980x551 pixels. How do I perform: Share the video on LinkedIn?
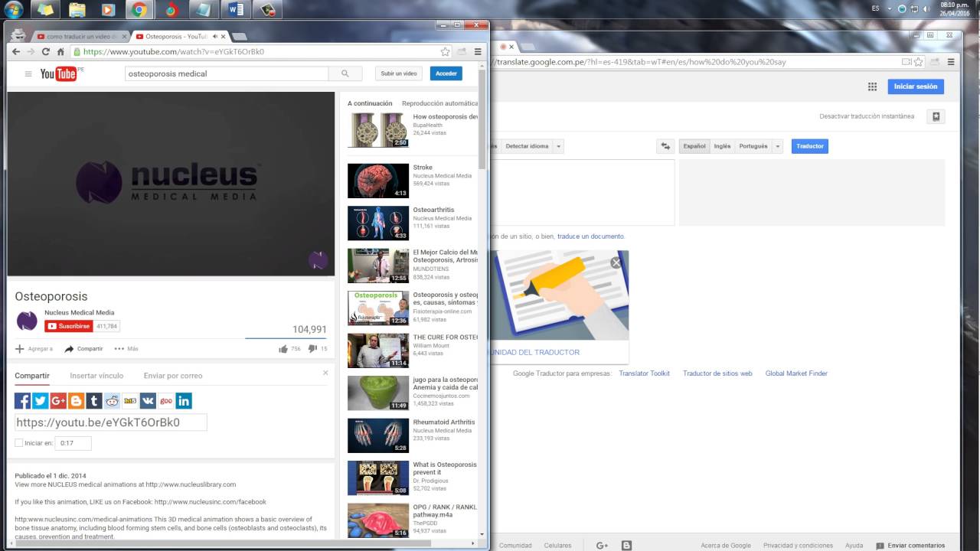pos(184,400)
